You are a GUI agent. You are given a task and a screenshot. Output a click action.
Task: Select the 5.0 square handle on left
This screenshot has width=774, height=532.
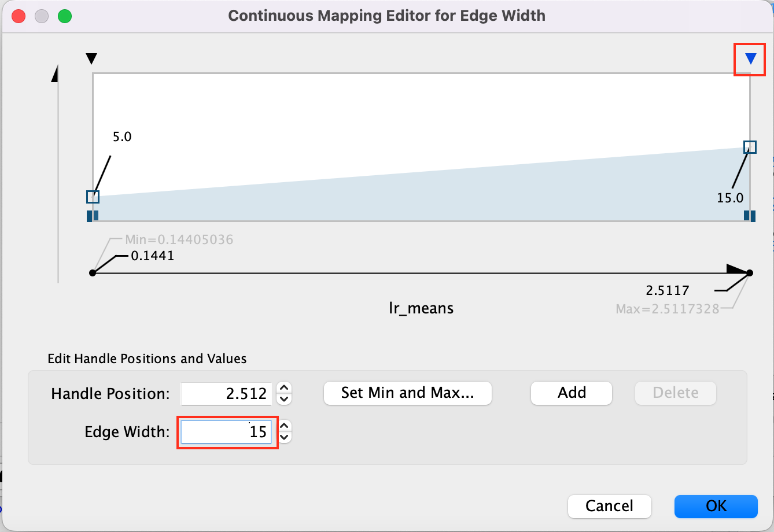pos(93,197)
